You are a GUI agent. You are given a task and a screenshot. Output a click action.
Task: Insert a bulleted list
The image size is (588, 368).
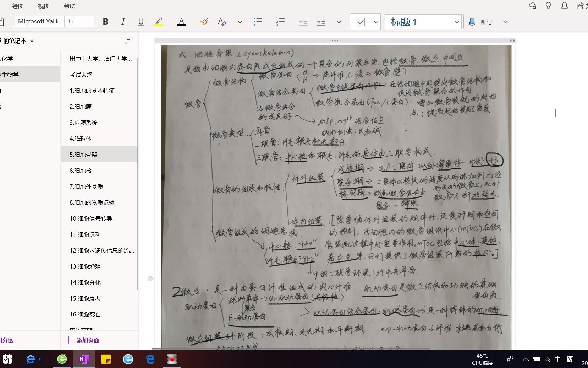tap(258, 22)
